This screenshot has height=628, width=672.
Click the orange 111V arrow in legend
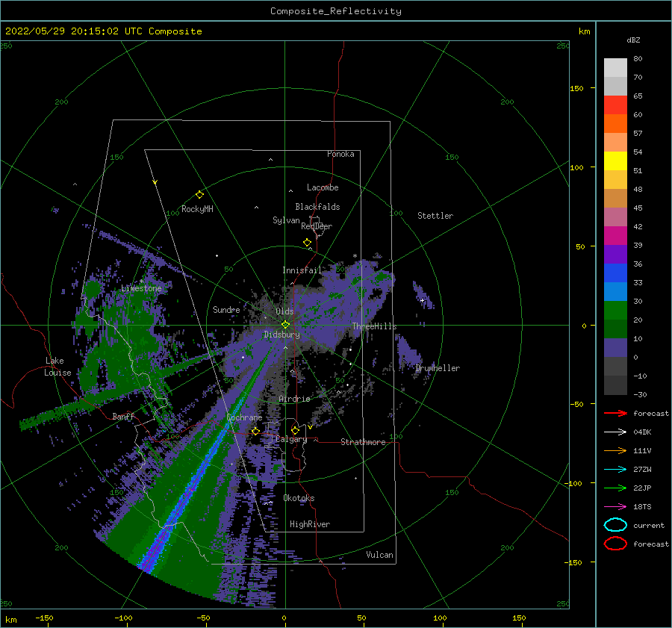(x=615, y=450)
